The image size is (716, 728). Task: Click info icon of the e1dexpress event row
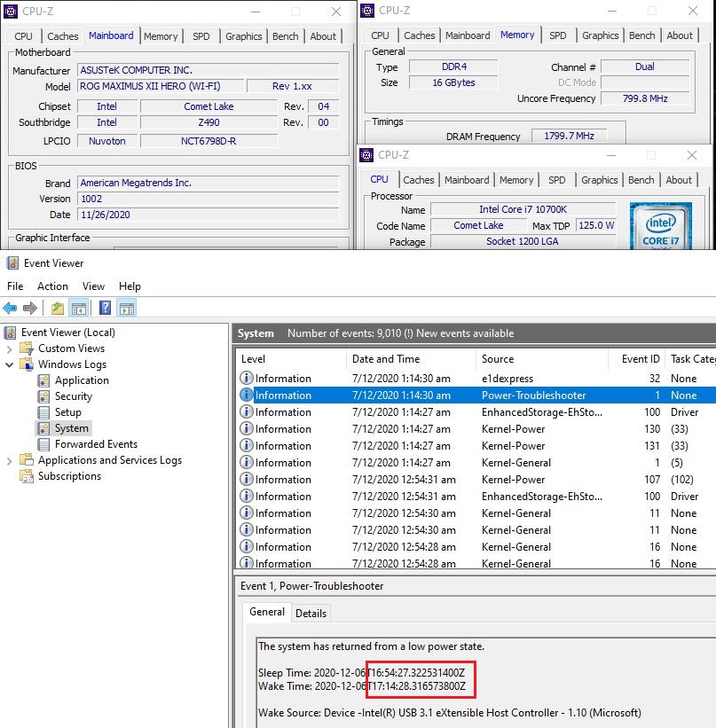(x=247, y=378)
